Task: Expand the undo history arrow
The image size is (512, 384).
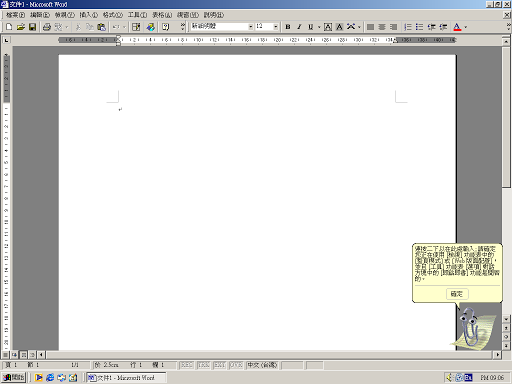Action: click(x=124, y=27)
